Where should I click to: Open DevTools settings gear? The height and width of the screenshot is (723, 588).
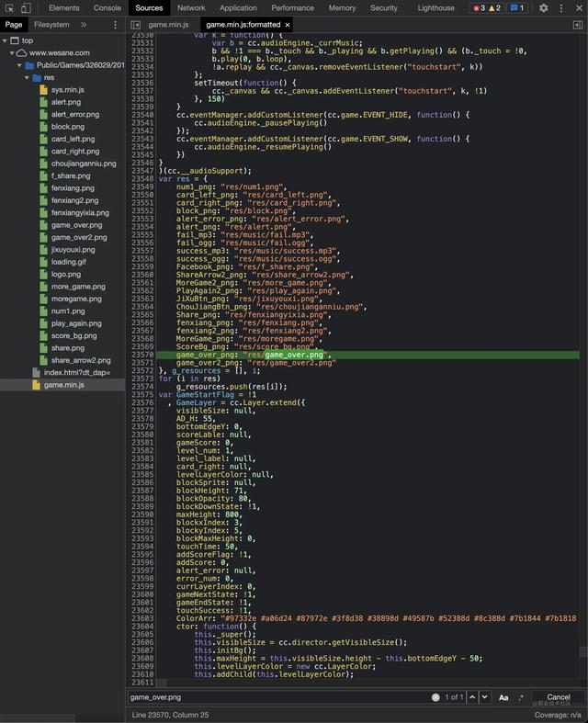tap(544, 8)
